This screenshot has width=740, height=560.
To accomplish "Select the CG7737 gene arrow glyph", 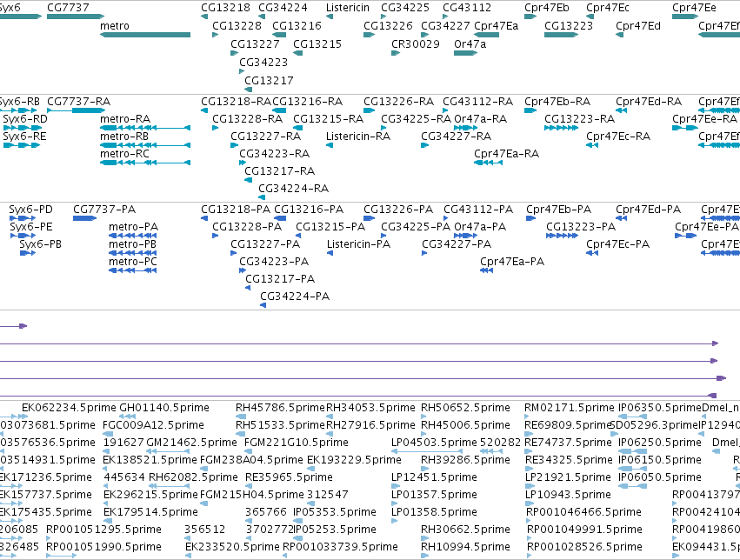I will (76, 17).
